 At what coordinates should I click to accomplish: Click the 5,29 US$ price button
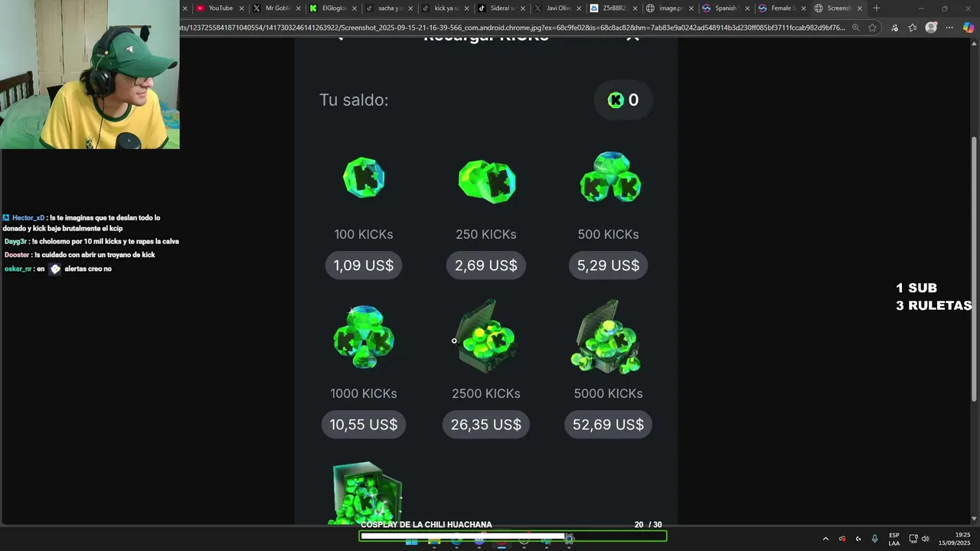pyautogui.click(x=609, y=266)
